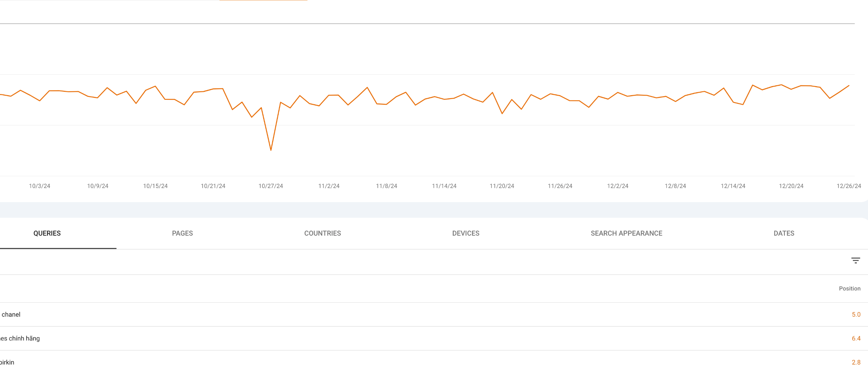
Task: Select the query row ending in chanel
Action: coord(434,315)
